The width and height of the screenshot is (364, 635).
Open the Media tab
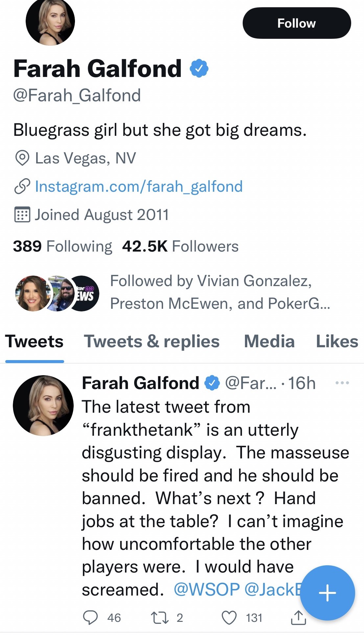(269, 341)
